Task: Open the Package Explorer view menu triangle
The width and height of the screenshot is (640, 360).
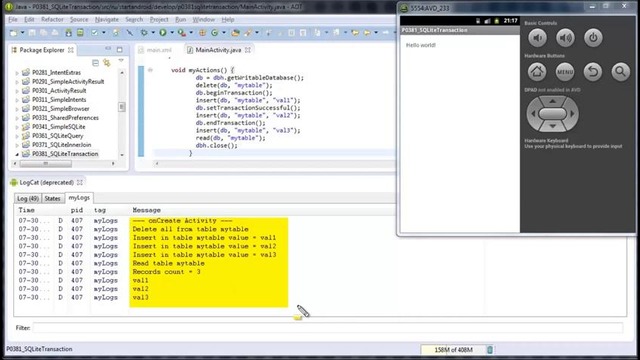Action: pos(121,61)
